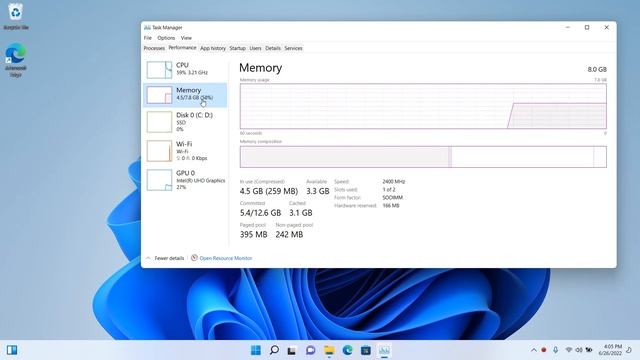Minimize the Task Manager window
Viewport: 640px width, 360px height.
click(x=567, y=27)
